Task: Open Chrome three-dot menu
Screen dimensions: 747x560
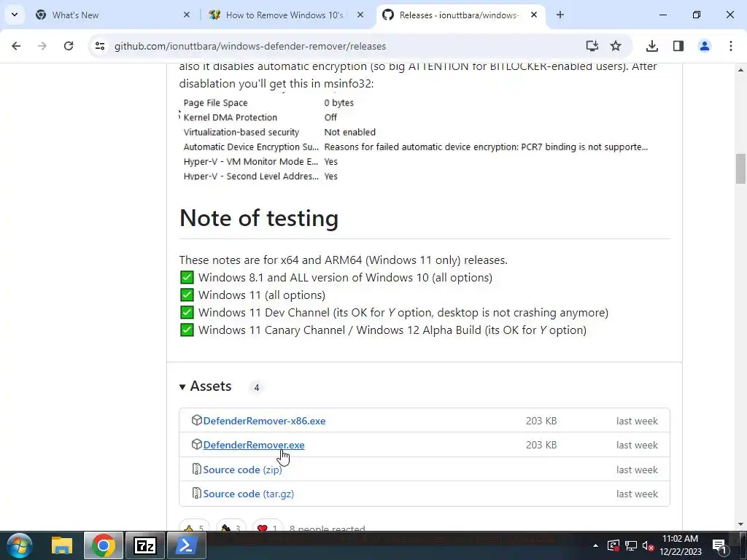Action: pyautogui.click(x=731, y=46)
